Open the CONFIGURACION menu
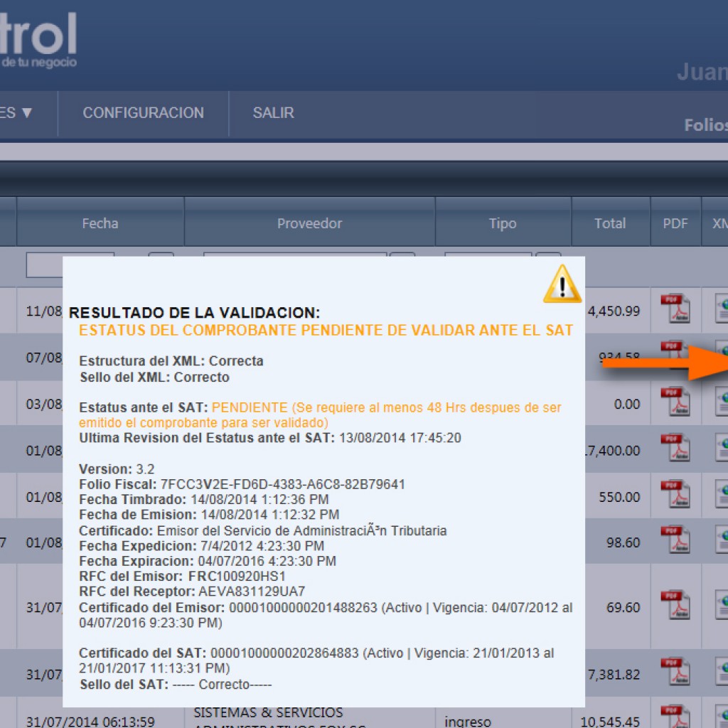728x728 pixels. point(143,113)
